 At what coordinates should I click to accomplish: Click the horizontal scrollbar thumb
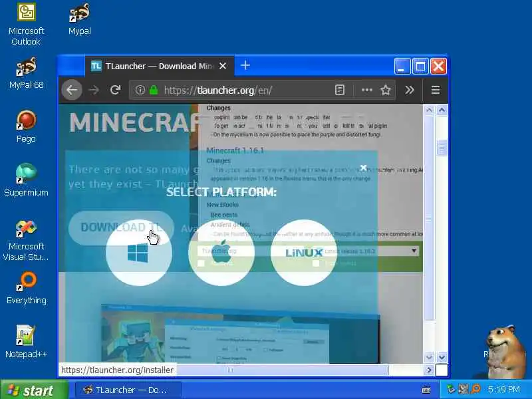[x=231, y=370]
